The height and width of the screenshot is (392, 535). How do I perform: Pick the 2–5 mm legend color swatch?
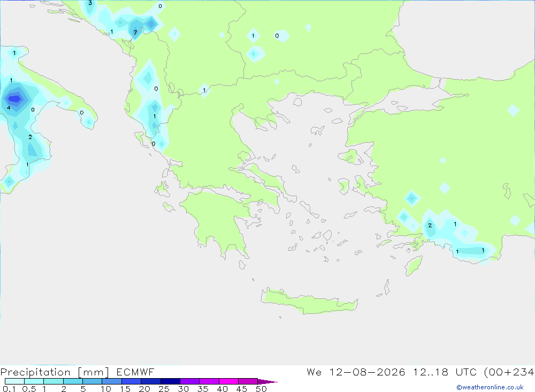(73, 381)
